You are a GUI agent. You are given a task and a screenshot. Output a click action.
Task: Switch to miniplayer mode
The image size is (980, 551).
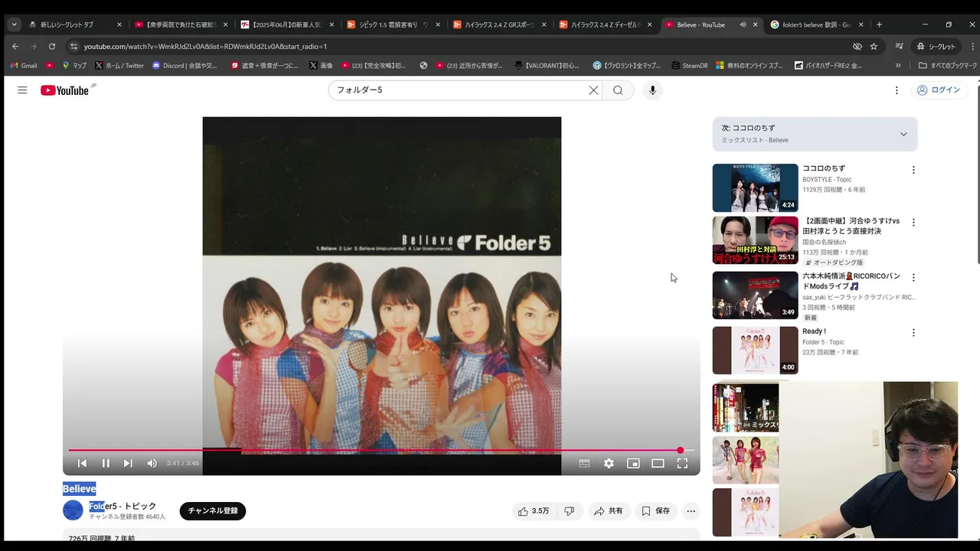pyautogui.click(x=633, y=463)
